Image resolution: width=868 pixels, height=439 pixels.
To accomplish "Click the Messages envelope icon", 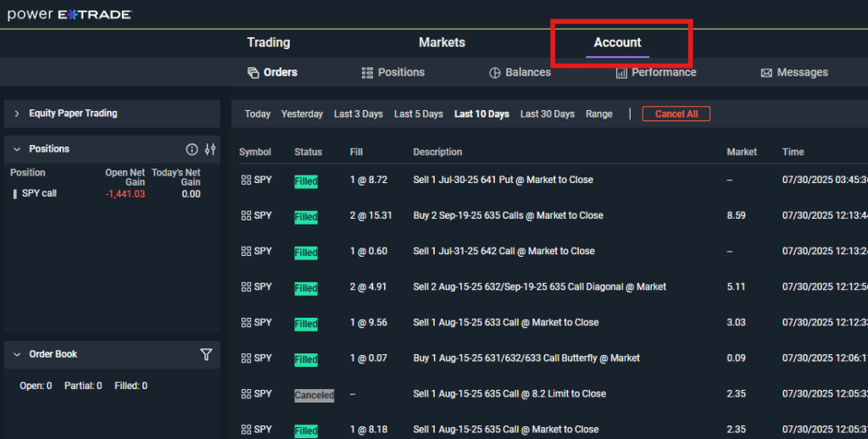I will coord(766,73).
